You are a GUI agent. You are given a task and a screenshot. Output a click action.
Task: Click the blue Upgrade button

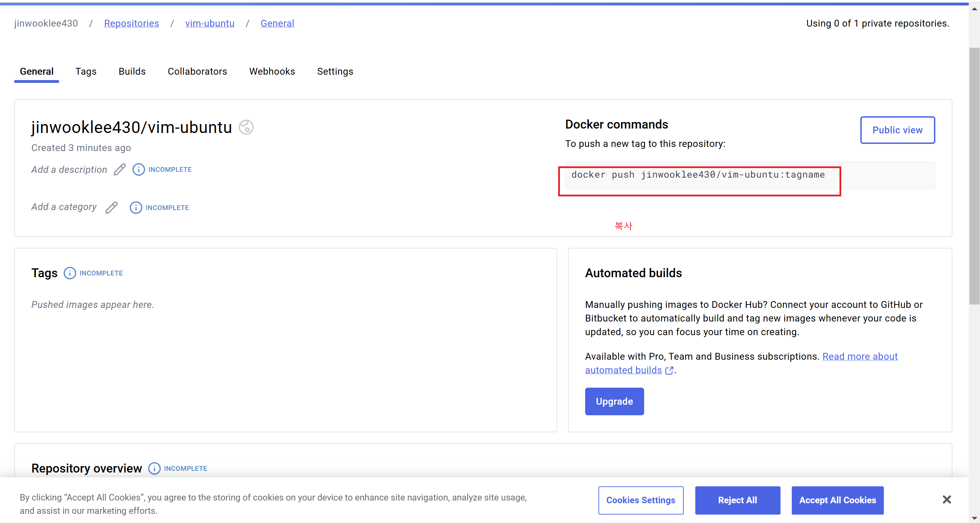pyautogui.click(x=614, y=401)
